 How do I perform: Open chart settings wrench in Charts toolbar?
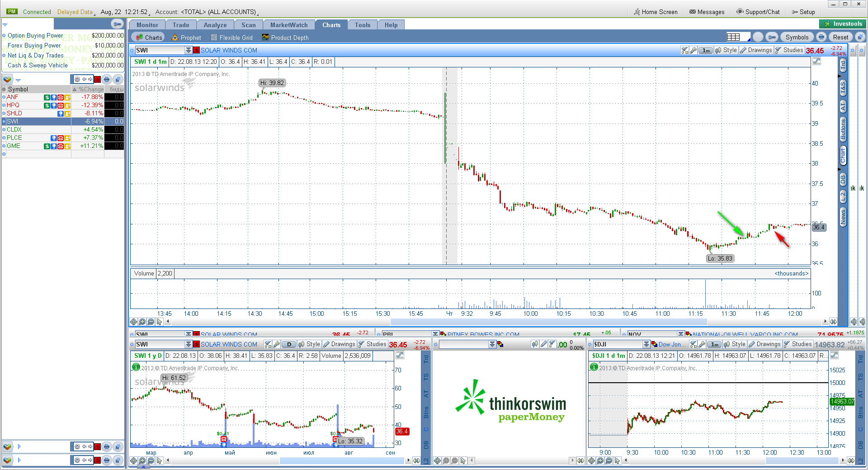(772, 37)
